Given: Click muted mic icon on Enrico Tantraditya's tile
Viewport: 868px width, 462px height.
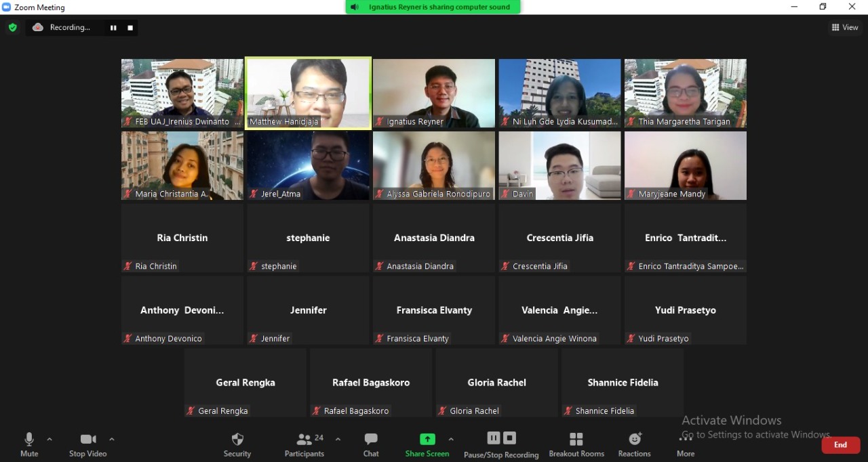Looking at the screenshot, I should click(x=631, y=266).
